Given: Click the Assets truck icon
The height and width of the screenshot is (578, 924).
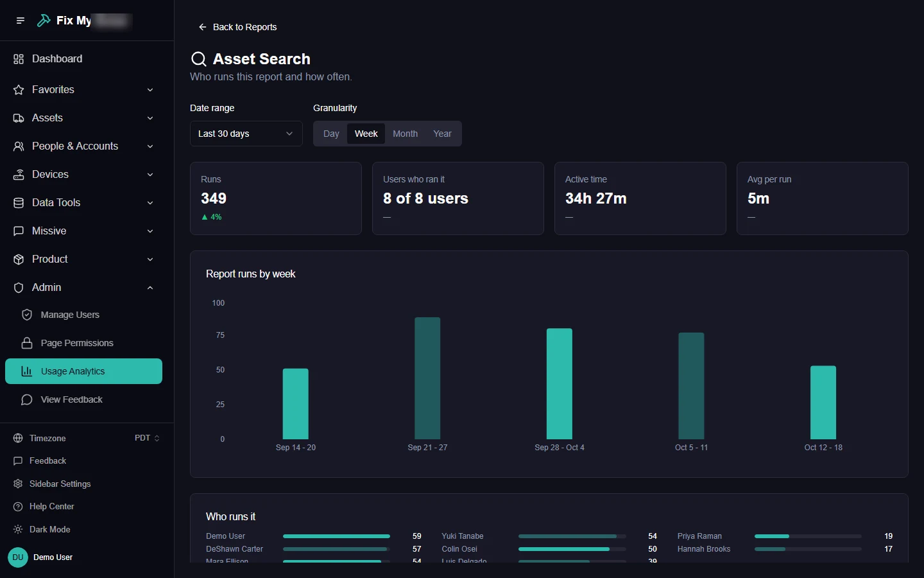Looking at the screenshot, I should coord(19,118).
